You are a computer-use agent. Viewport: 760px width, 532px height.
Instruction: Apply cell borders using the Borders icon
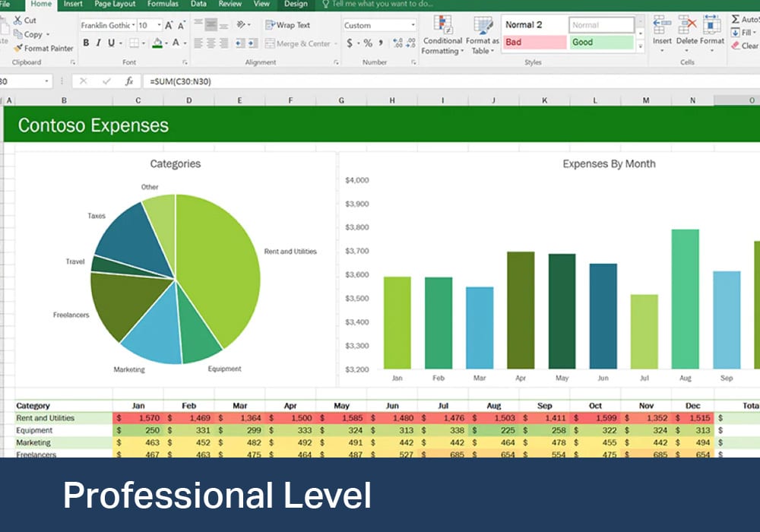pos(135,43)
